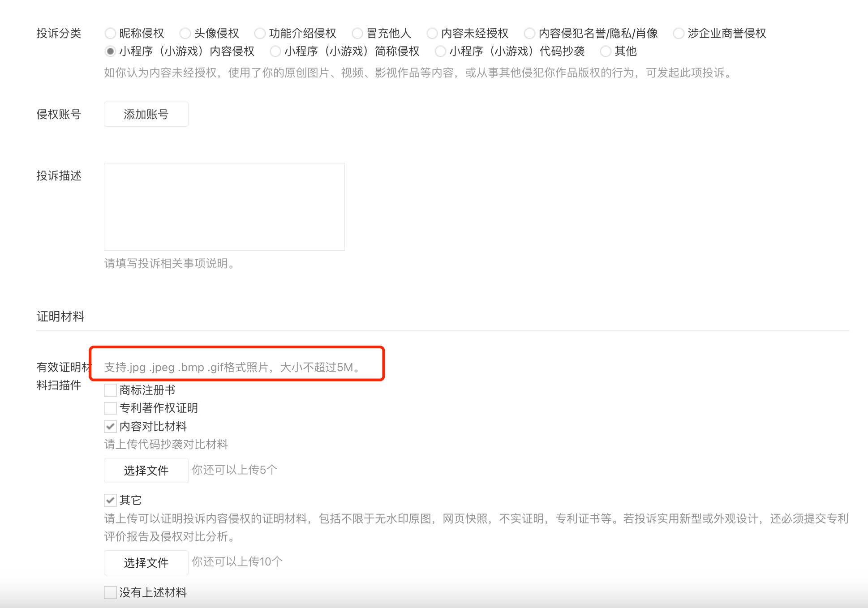
Task: Click 添加账号 button
Action: tap(146, 115)
